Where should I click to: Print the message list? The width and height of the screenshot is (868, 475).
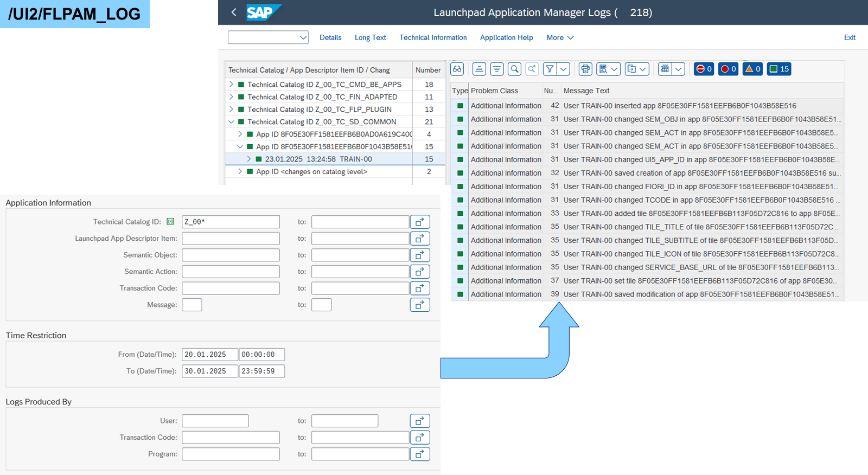585,69
